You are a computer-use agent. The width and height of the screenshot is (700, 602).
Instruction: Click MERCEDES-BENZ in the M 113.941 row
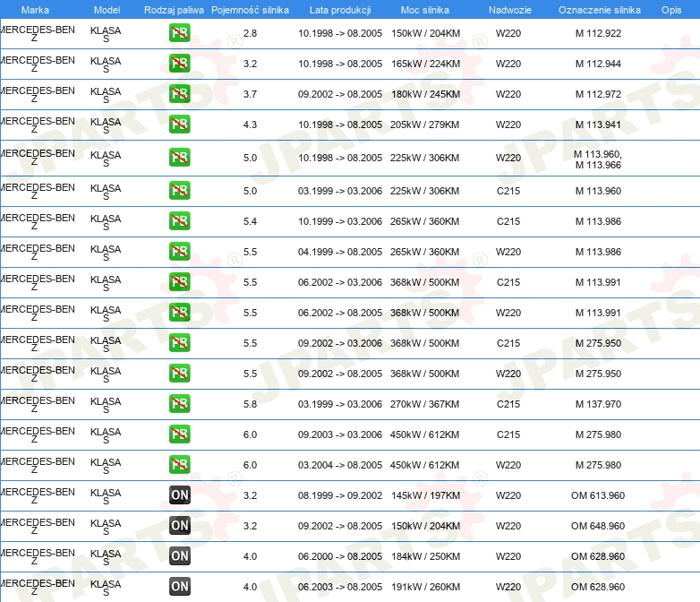(x=38, y=125)
